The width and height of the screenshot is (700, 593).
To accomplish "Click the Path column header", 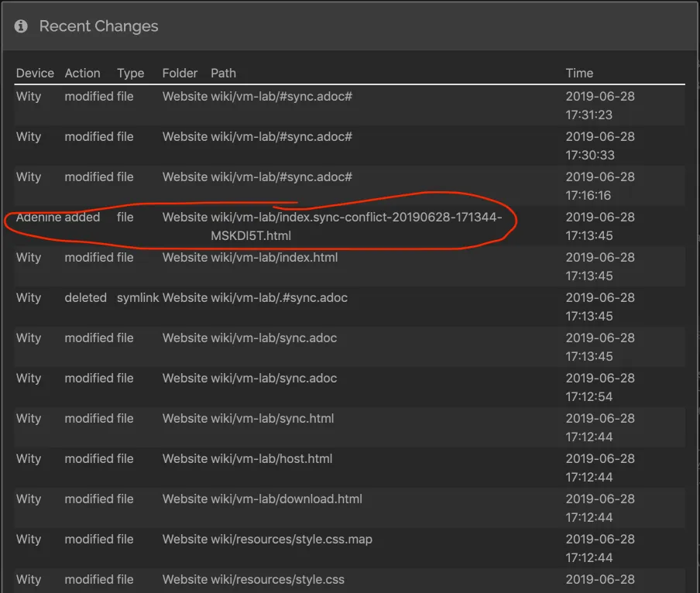I will (223, 74).
